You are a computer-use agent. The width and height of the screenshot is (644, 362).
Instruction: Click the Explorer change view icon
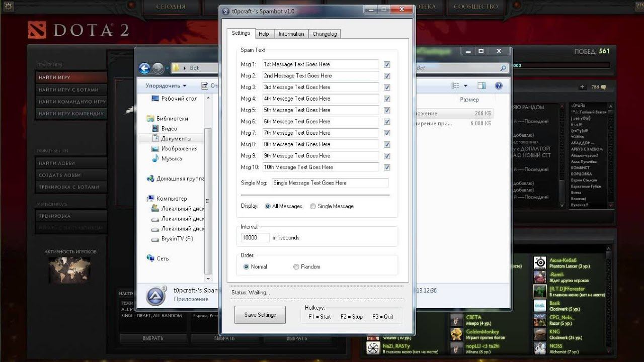(455, 86)
